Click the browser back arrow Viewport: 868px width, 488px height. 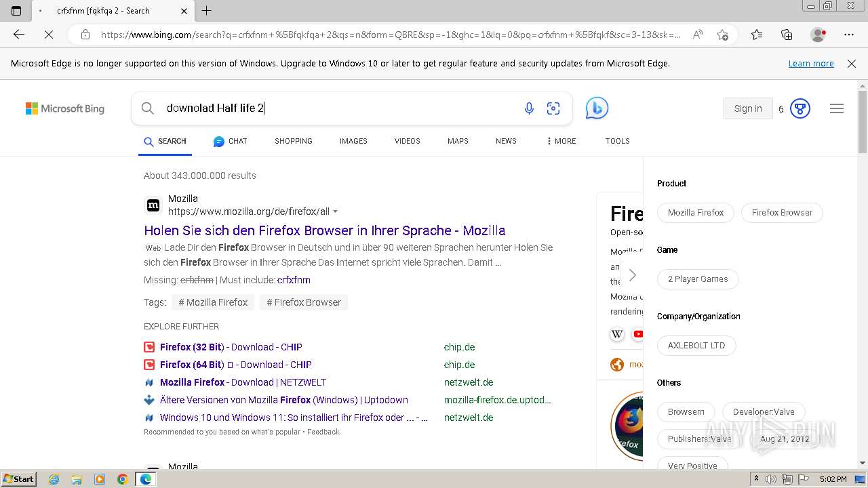point(19,35)
